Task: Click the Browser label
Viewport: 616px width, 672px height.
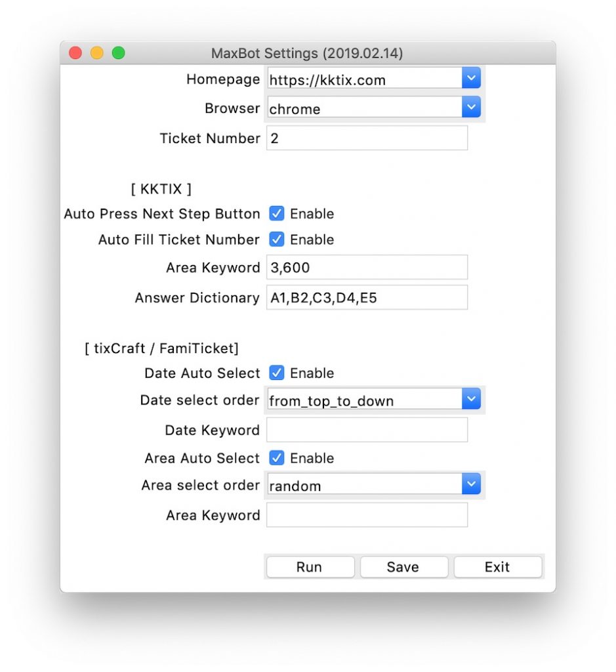Action: 232,108
